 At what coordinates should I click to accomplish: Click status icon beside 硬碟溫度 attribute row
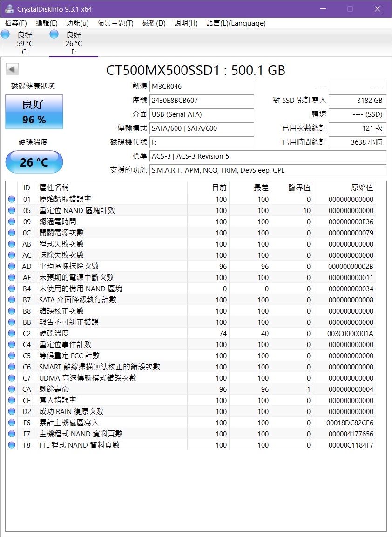12,334
